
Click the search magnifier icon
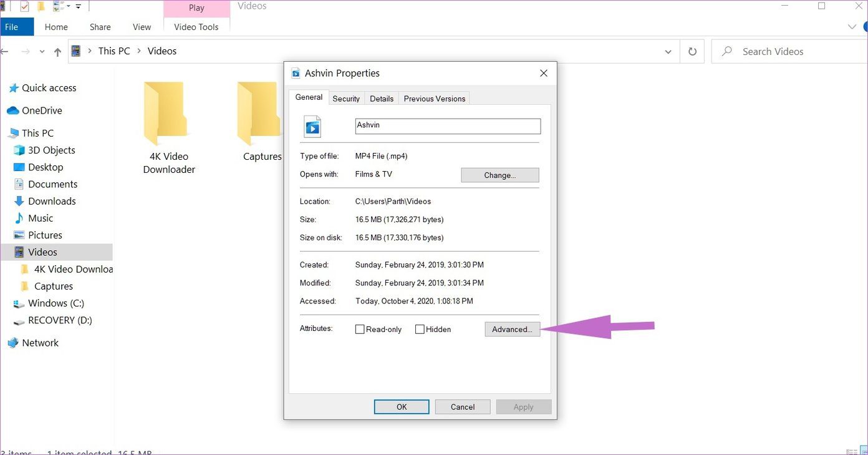726,52
